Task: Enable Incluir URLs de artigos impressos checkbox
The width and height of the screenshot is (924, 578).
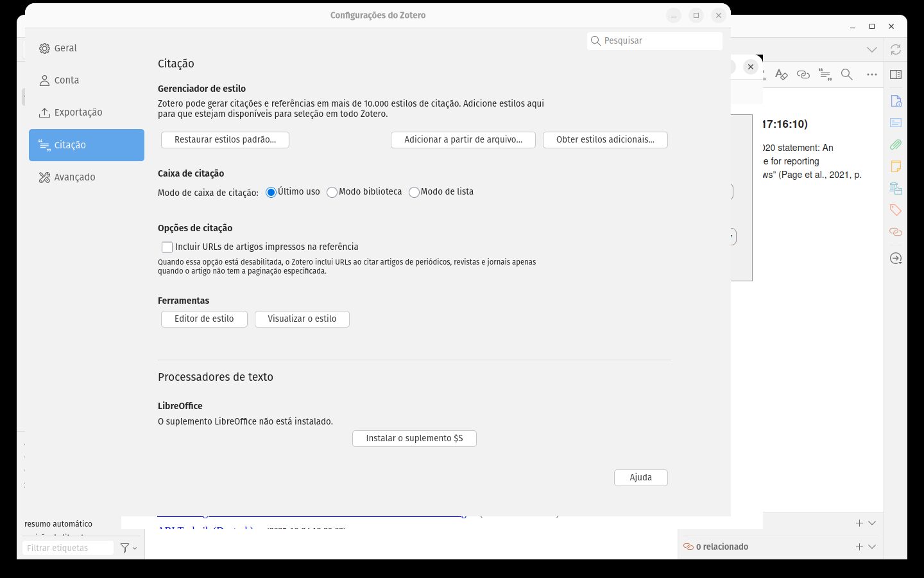Action: coord(167,247)
